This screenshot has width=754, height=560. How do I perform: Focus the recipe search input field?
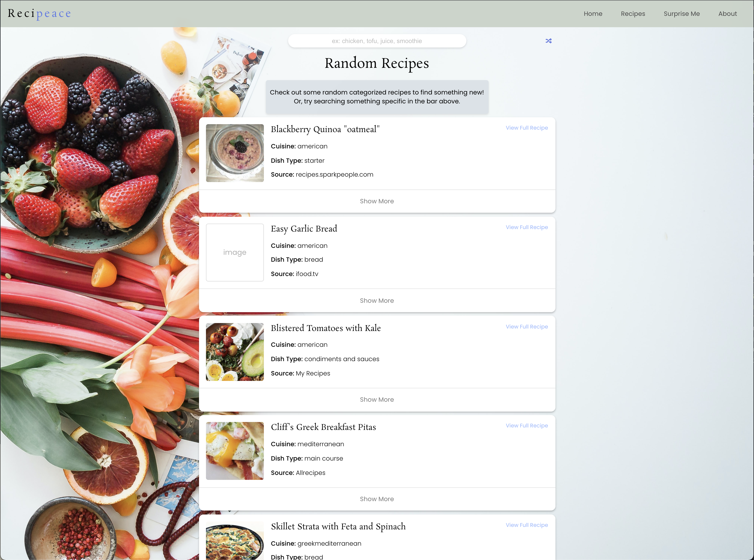(377, 41)
